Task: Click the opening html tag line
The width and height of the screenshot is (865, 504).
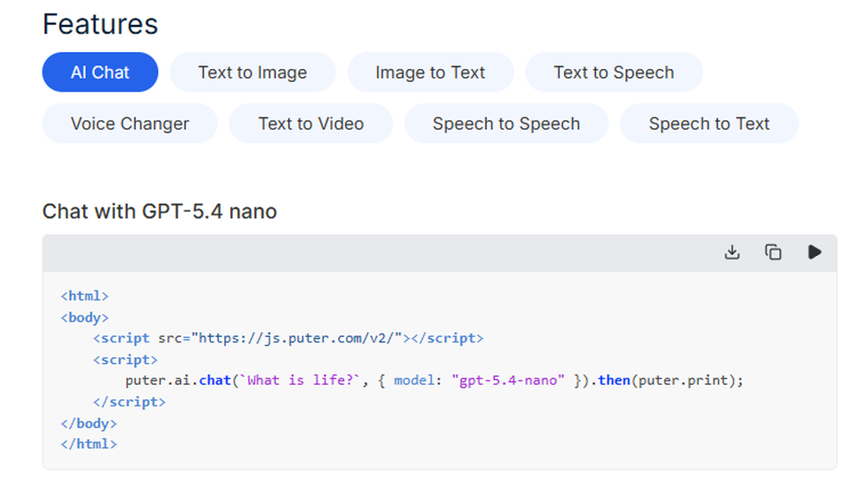Action: pos(85,297)
